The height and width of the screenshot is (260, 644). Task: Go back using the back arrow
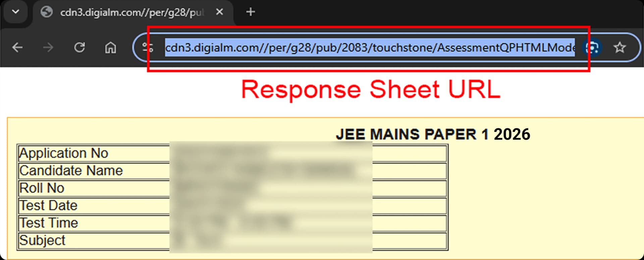[17, 48]
